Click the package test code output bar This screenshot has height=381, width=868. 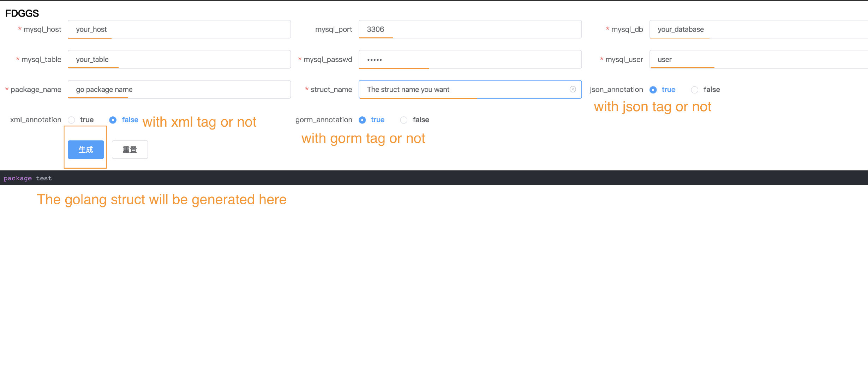(x=434, y=178)
